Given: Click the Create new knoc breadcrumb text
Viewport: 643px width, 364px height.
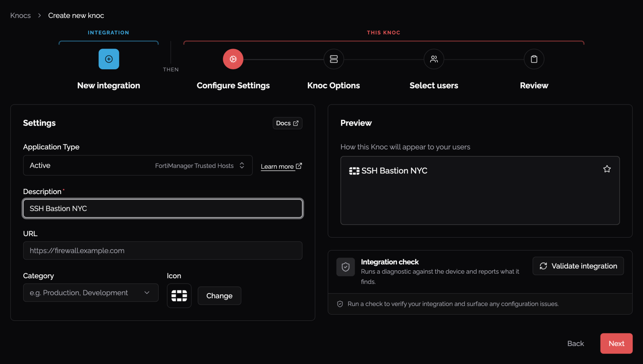Looking at the screenshot, I should pos(76,16).
